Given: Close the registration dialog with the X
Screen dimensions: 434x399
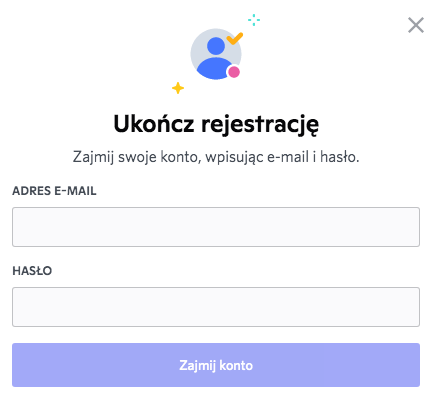Looking at the screenshot, I should (x=416, y=25).
